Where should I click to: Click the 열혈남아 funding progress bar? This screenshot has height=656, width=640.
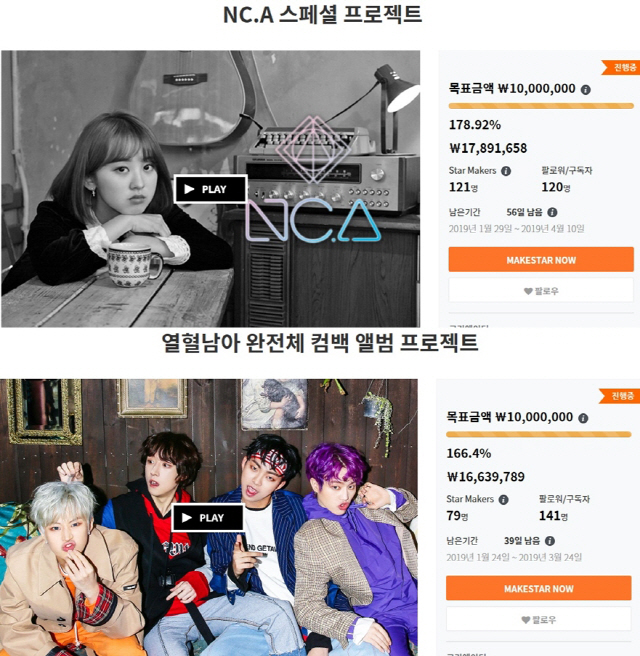538,434
